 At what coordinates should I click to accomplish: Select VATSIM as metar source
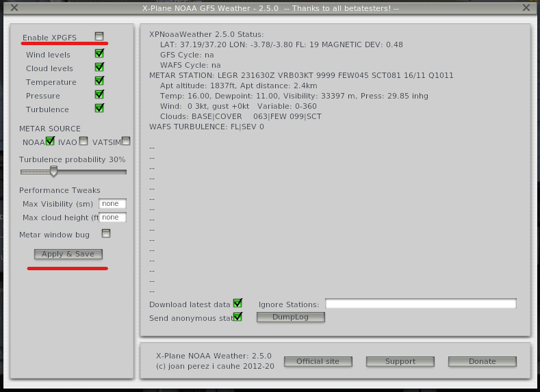[126, 141]
